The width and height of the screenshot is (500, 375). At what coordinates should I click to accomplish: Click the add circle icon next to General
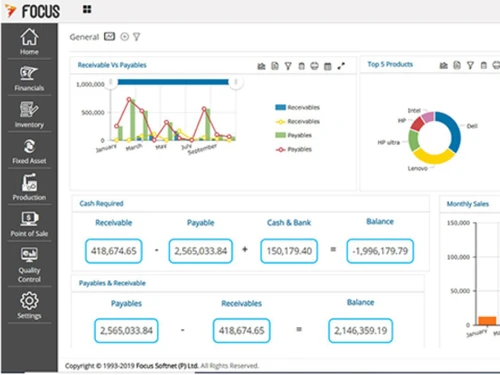click(x=124, y=37)
